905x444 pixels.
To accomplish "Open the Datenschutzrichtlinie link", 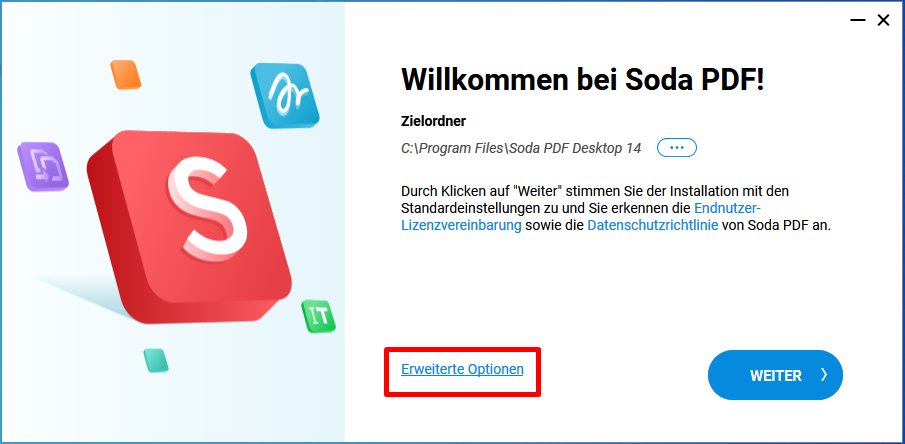I will click(653, 225).
